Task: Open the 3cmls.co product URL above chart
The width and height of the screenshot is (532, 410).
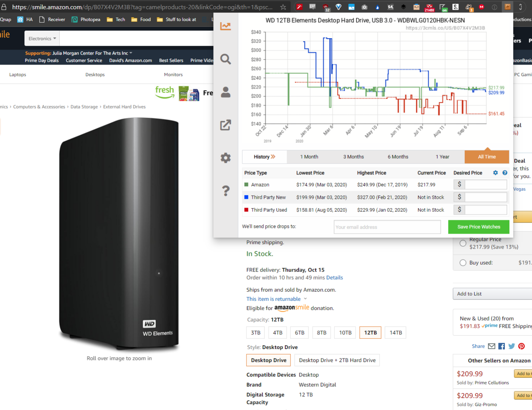Action: [x=445, y=28]
